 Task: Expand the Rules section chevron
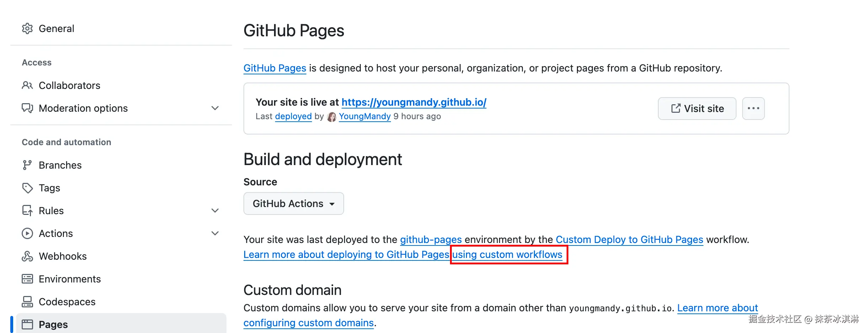tap(215, 211)
